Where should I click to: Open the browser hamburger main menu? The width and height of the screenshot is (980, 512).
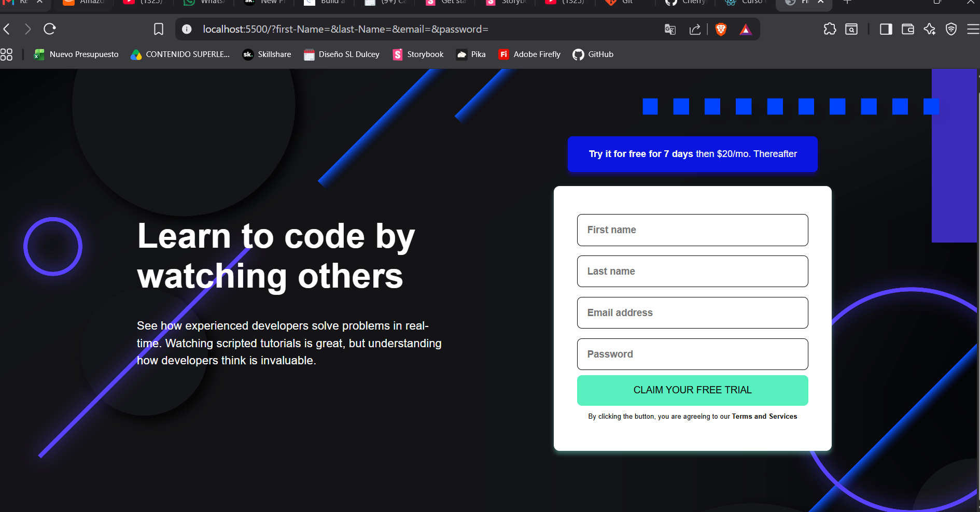pyautogui.click(x=973, y=29)
